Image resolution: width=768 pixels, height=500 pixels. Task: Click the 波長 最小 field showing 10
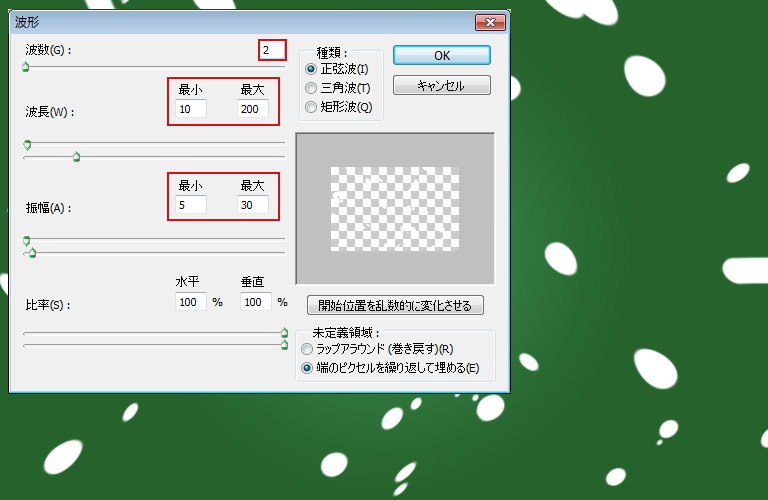(x=191, y=109)
